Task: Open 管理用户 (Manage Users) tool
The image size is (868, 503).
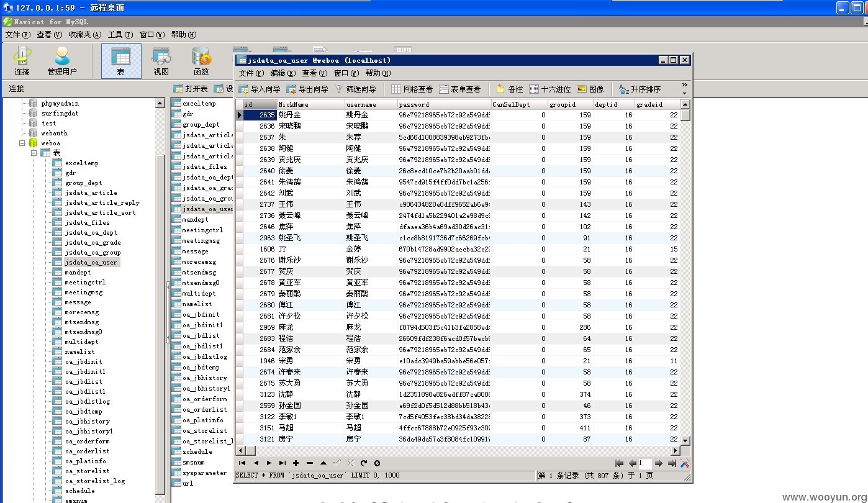Action: [62, 61]
